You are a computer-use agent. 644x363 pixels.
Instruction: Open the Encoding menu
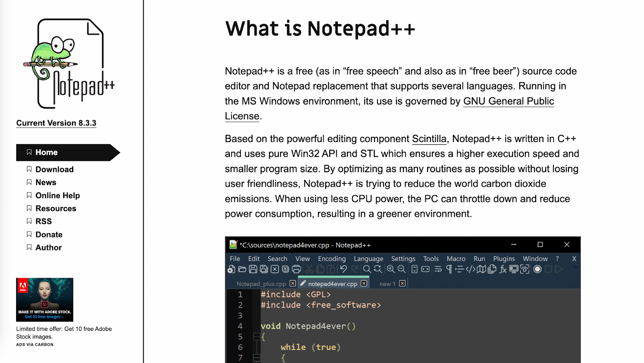(x=332, y=259)
